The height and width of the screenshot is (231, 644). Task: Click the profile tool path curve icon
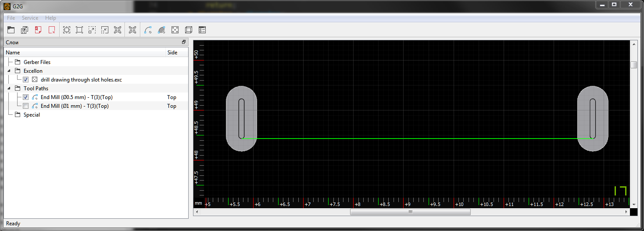pos(148,30)
